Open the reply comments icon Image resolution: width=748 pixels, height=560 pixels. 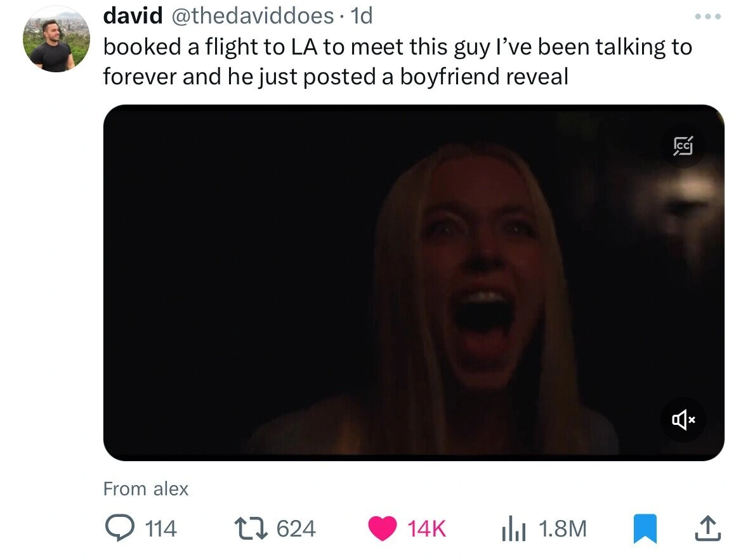[x=119, y=528]
